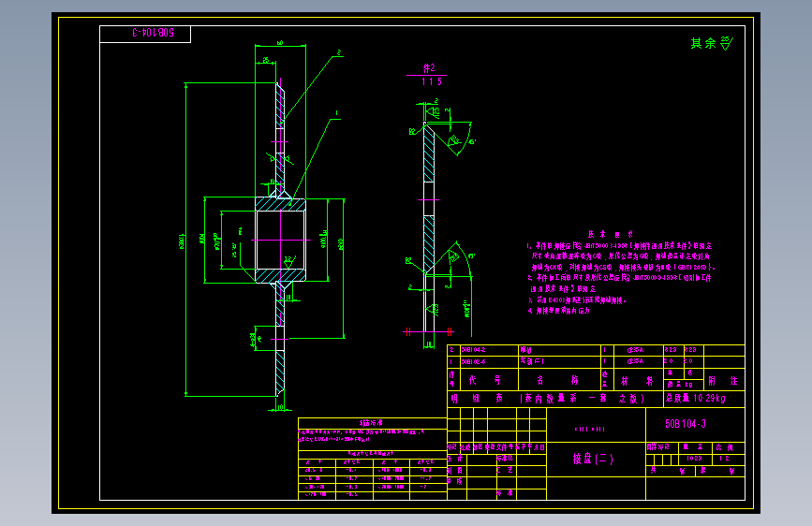Click the 其余 surface roughness note
The height and width of the screenshot is (526, 812).
click(712, 43)
